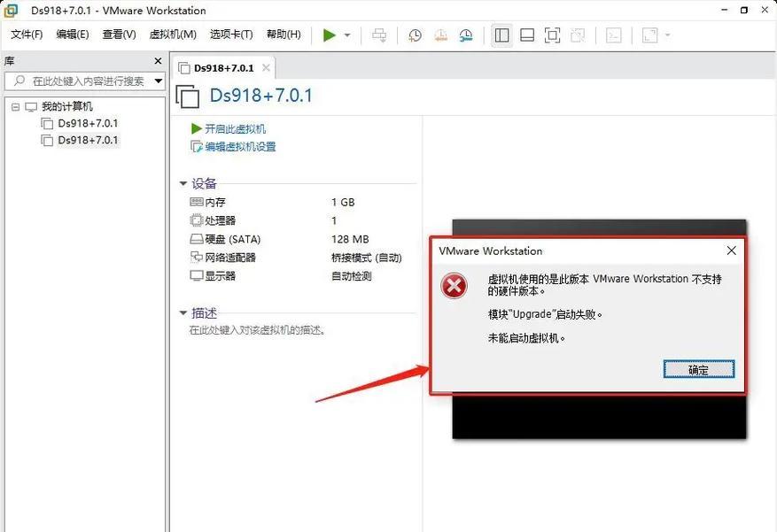
Task: Click the large VM icon beside Ds918+7.0.1 heading
Action: pyautogui.click(x=187, y=96)
